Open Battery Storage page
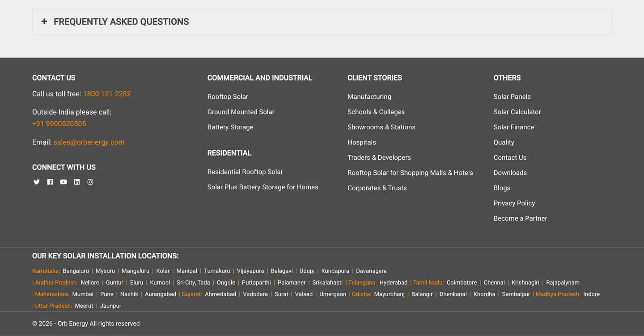The height and width of the screenshot is (336, 644). coord(230,127)
